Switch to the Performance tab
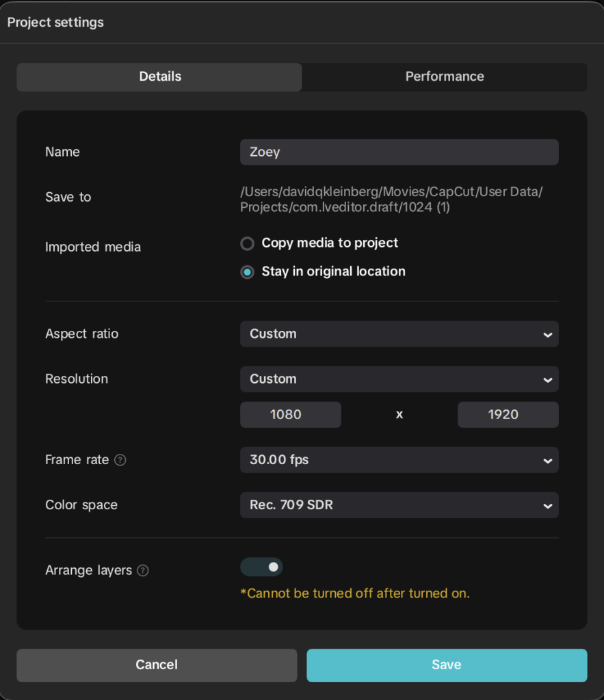 (x=445, y=77)
